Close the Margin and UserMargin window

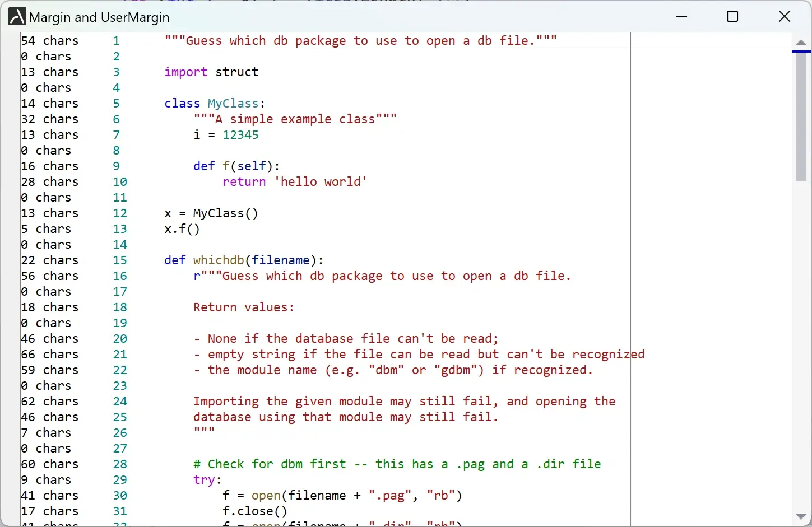click(x=785, y=16)
